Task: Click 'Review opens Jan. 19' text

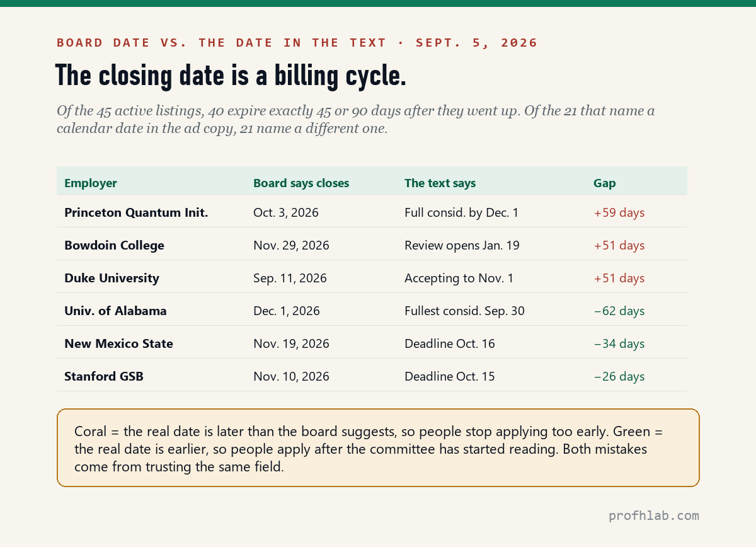Action: point(462,245)
